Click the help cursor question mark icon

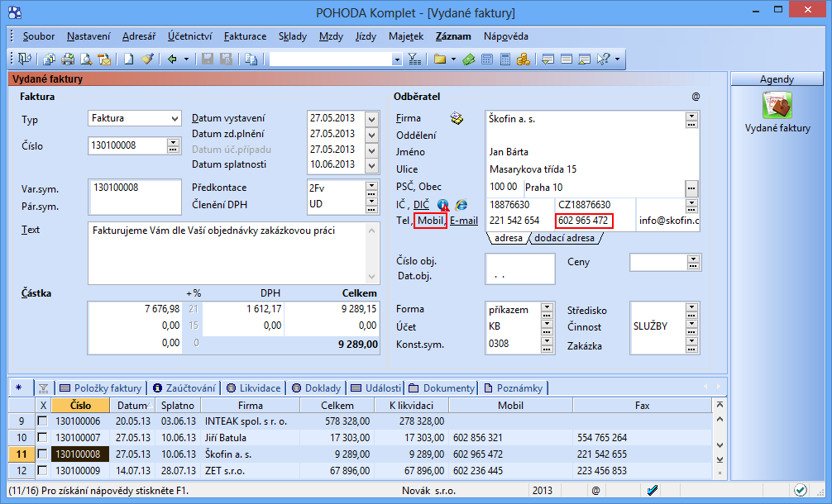[603, 59]
